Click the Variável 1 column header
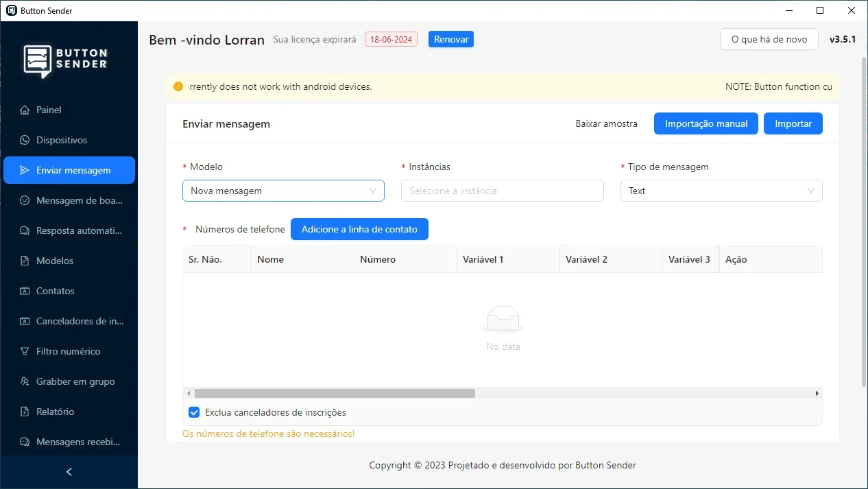868x489 pixels. (x=508, y=259)
